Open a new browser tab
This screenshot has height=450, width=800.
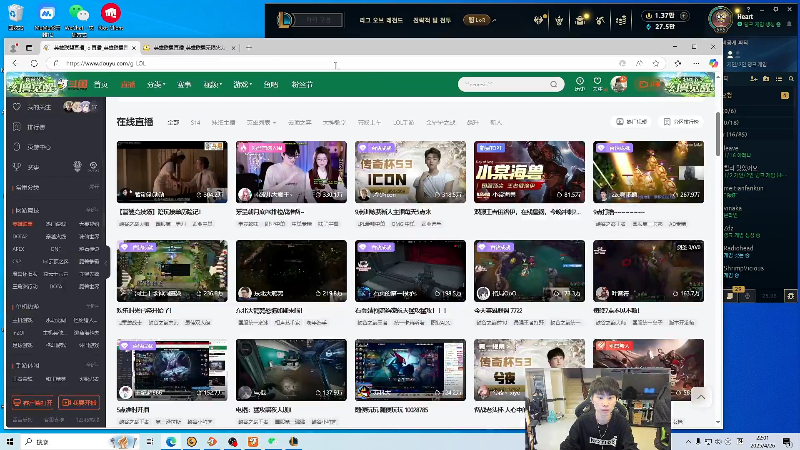(x=248, y=47)
